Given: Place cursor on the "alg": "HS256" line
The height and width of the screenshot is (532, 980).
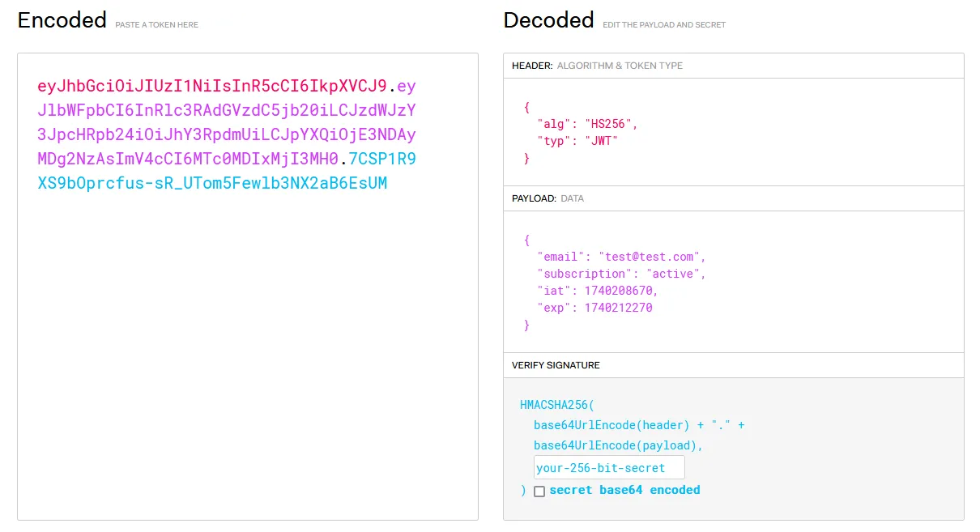Looking at the screenshot, I should 587,124.
